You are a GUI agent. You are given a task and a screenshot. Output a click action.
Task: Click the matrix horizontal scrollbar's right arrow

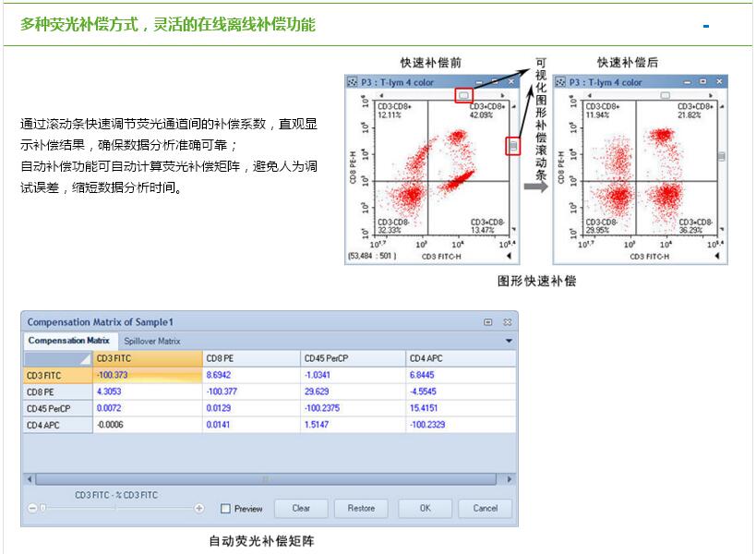point(510,479)
